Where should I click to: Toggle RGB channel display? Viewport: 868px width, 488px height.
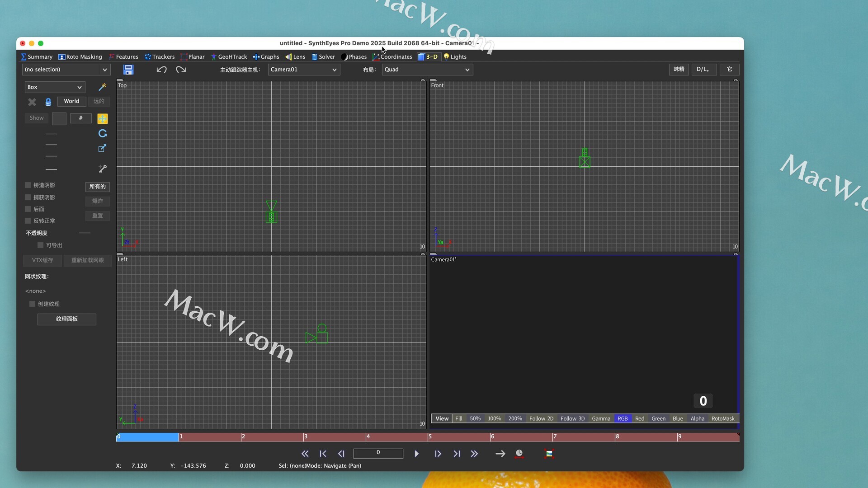pos(623,419)
